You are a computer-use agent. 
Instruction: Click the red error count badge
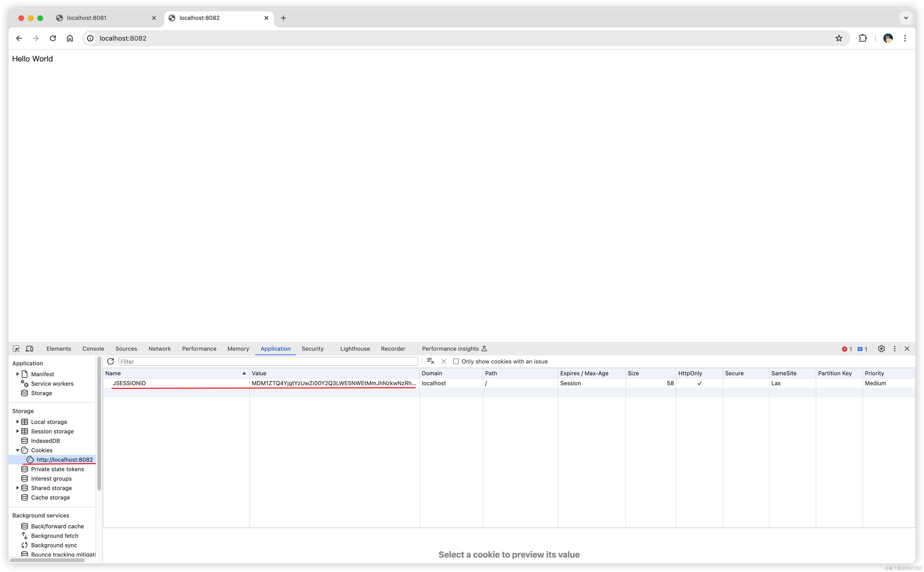click(x=847, y=349)
